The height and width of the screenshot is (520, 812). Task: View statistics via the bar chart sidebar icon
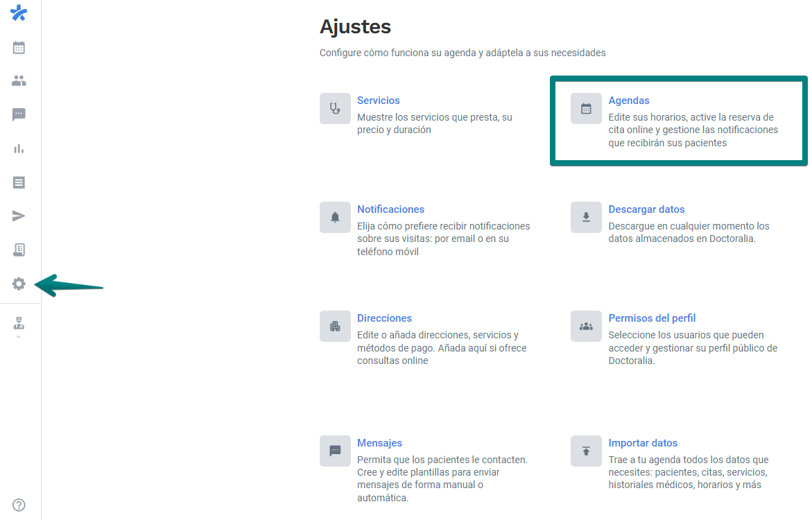click(x=19, y=148)
